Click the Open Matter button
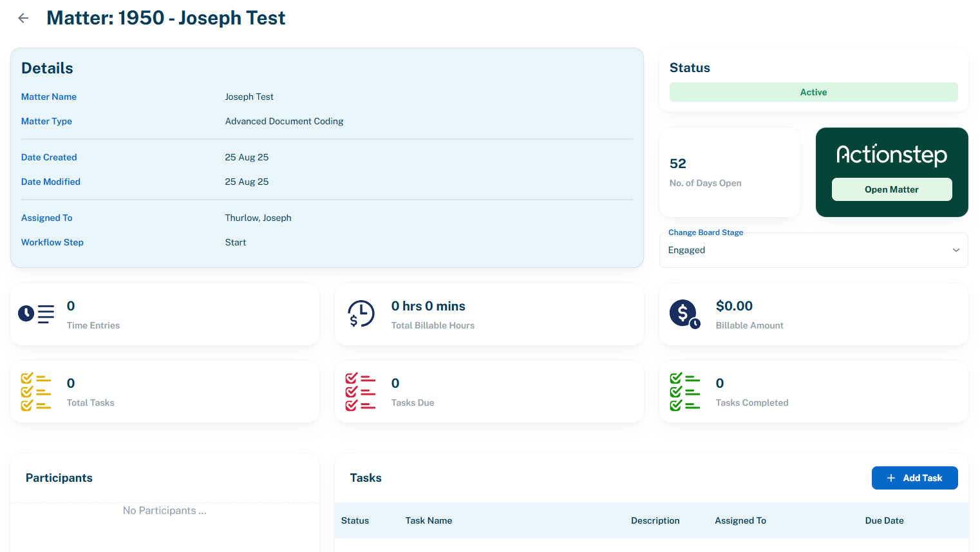This screenshot has width=980, height=552. point(892,189)
